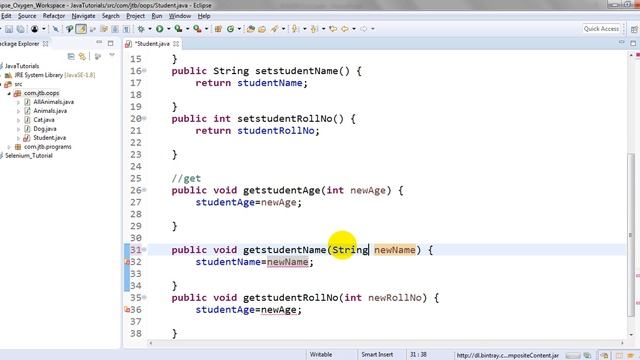This screenshot has width=640, height=360.
Task: Select the JavaTutorials project
Action: point(22,66)
